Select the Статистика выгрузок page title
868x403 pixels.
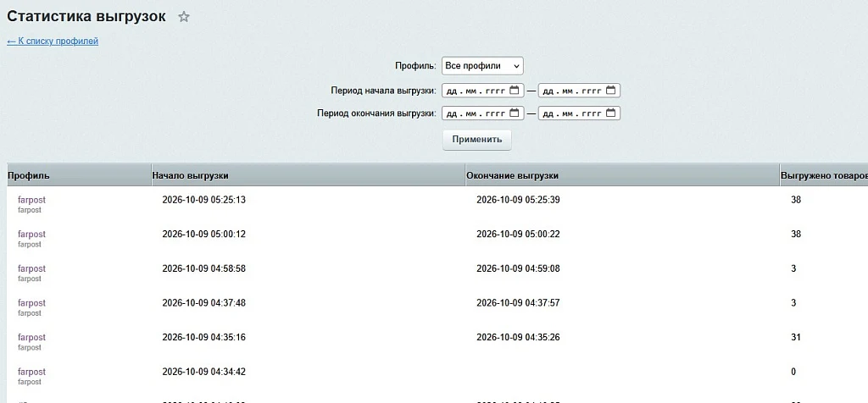pos(86,17)
